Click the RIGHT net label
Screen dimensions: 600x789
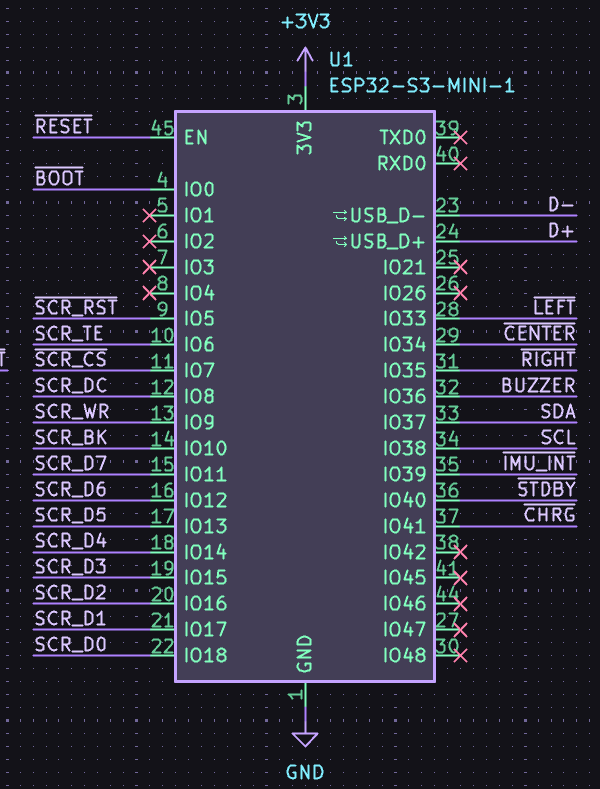pos(548,359)
